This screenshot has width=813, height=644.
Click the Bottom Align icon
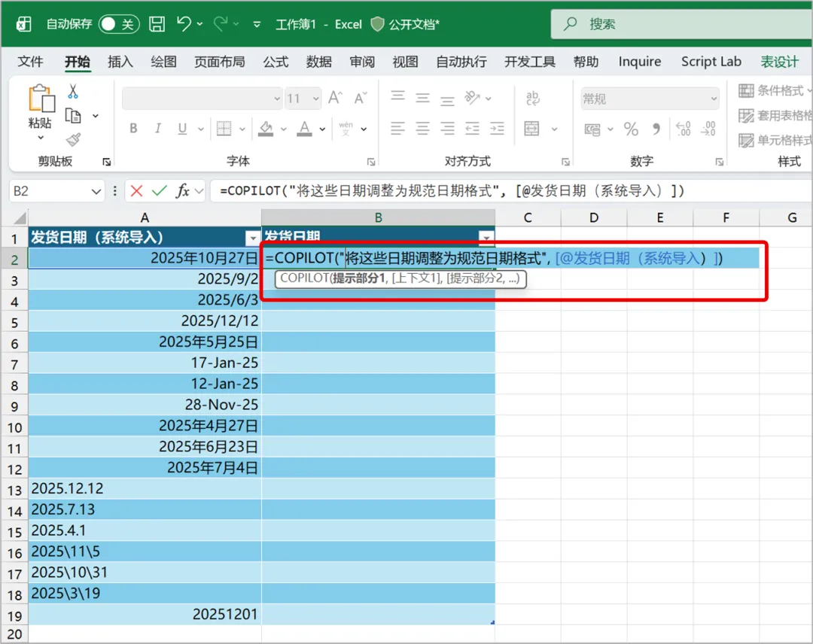[x=447, y=99]
